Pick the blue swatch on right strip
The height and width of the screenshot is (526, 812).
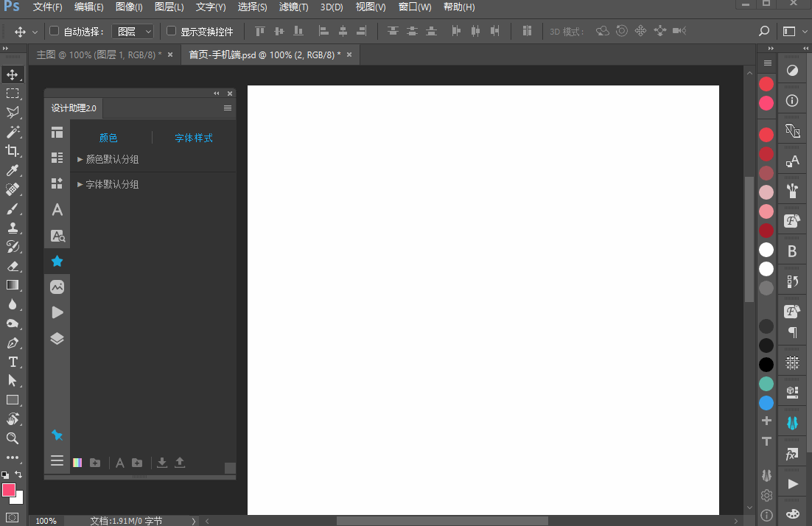point(766,403)
